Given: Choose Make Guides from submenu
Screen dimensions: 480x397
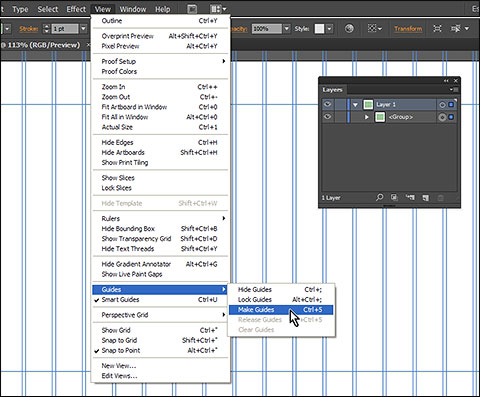Looking at the screenshot, I should click(281, 310).
